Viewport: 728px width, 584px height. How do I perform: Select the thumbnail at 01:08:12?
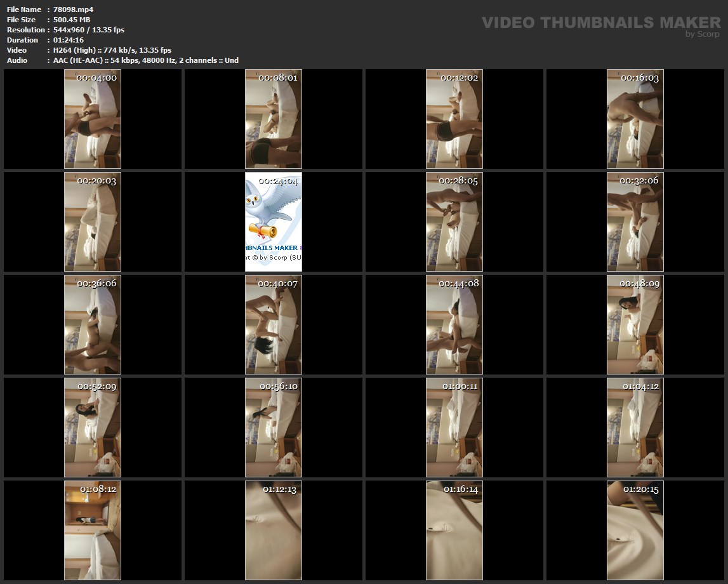[x=93, y=530]
